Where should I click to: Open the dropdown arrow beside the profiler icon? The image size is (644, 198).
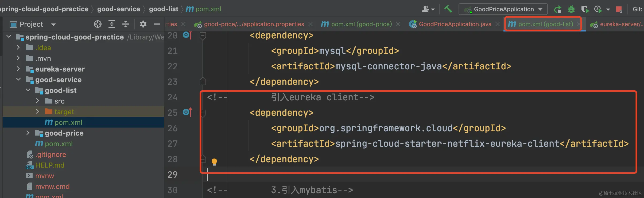pyautogui.click(x=608, y=10)
